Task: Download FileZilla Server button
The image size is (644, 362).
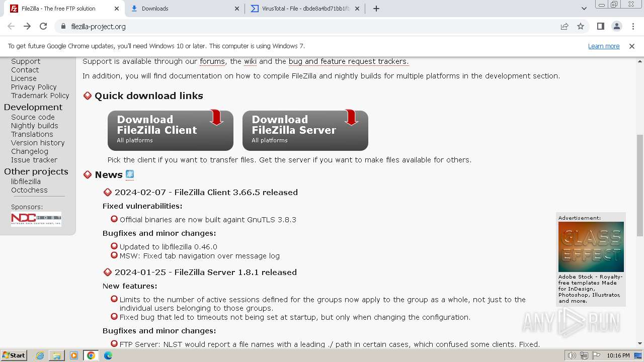Action: [305, 130]
